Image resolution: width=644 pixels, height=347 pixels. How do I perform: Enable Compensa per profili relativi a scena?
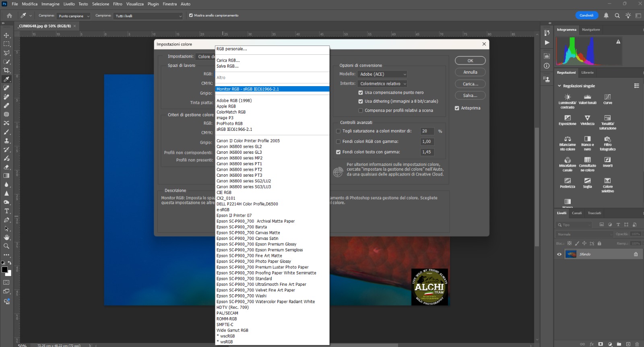[361, 110]
